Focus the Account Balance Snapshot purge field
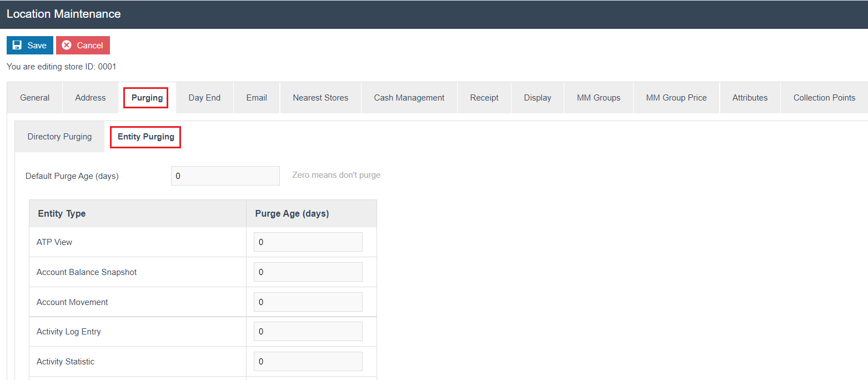The height and width of the screenshot is (380, 868). pos(308,272)
